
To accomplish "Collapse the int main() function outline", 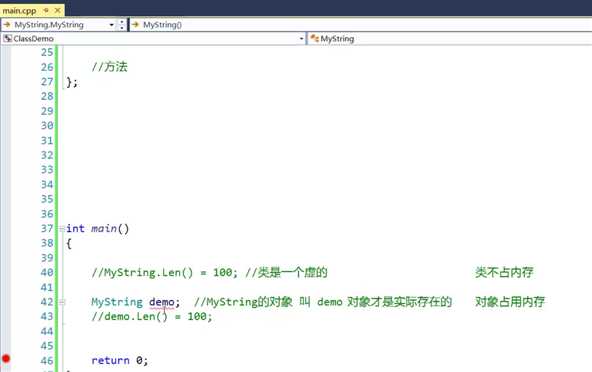I will [62, 229].
